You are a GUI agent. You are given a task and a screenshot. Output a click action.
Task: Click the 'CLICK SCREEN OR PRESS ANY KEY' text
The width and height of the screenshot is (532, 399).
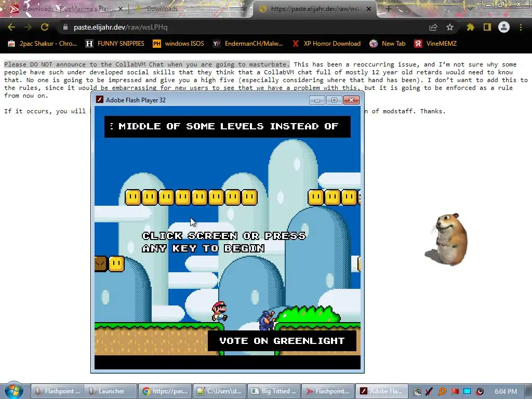pos(224,242)
